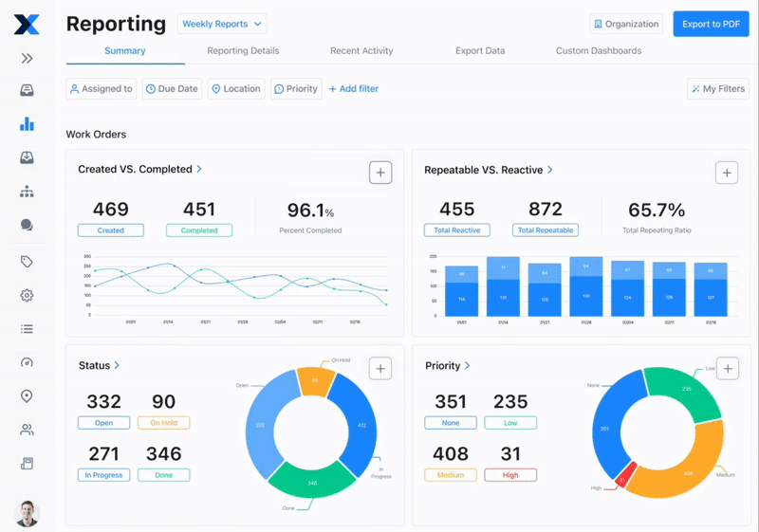Open settings gear icon in sidebar
The height and width of the screenshot is (532, 759).
point(27,295)
